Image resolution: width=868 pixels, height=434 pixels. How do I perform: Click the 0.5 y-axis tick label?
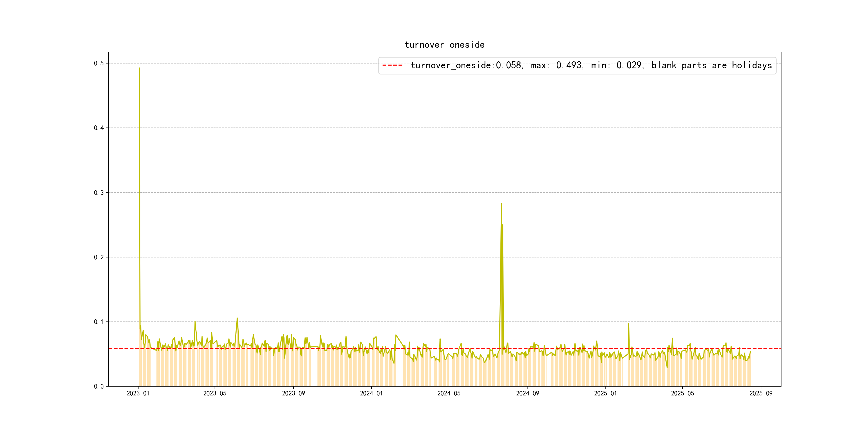(x=99, y=63)
